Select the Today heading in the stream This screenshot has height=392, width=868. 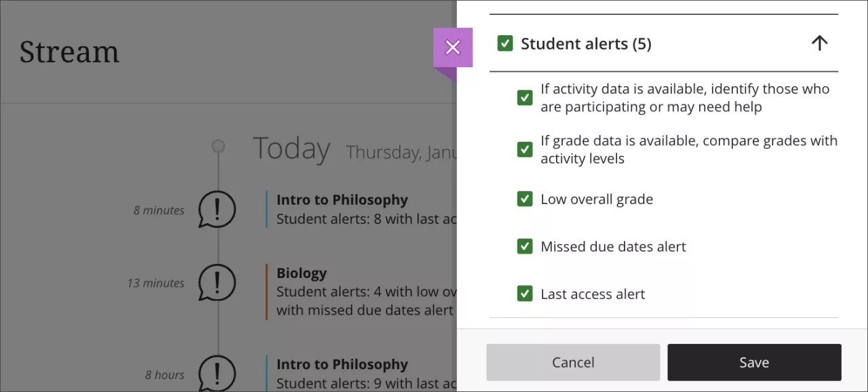(x=291, y=148)
